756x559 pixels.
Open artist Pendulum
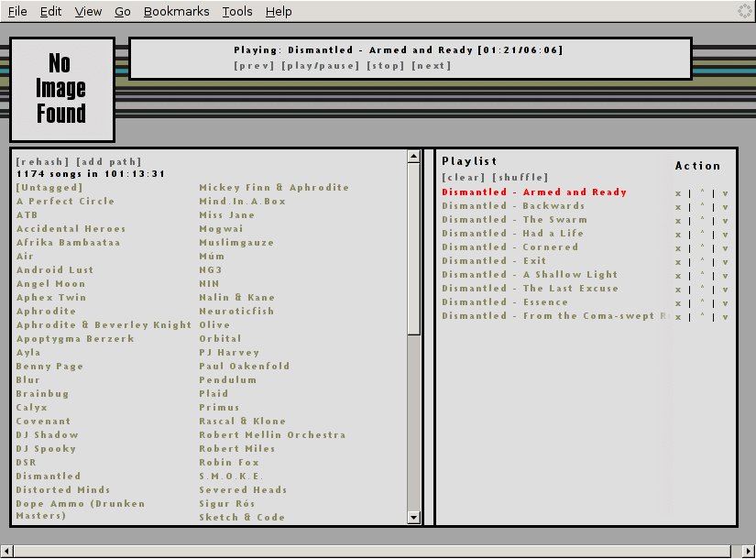click(x=228, y=379)
